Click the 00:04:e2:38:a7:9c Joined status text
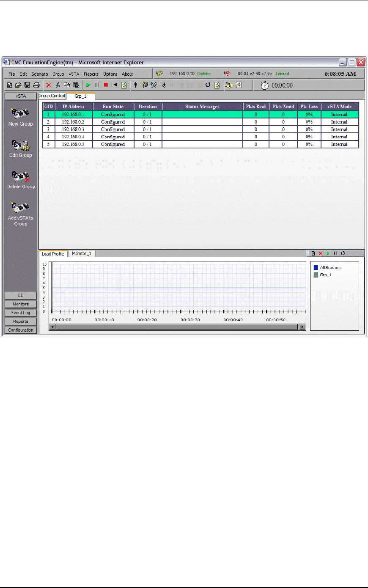Image resolution: width=368 pixels, height=588 pixels. 263,74
